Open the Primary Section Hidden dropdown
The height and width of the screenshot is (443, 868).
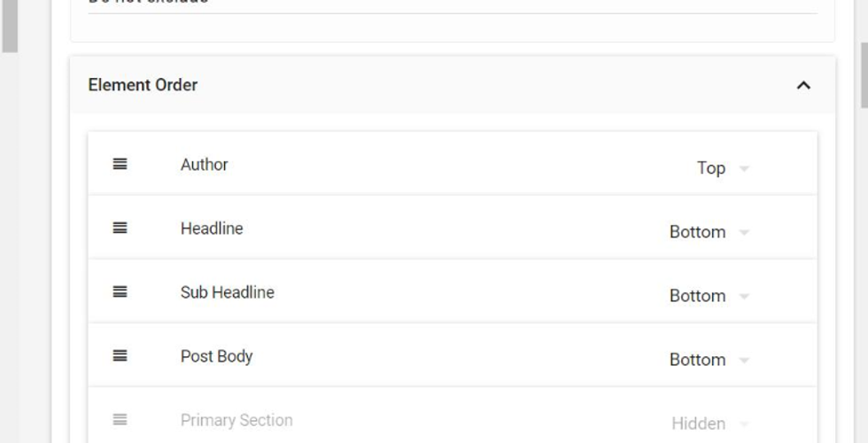[x=744, y=424]
